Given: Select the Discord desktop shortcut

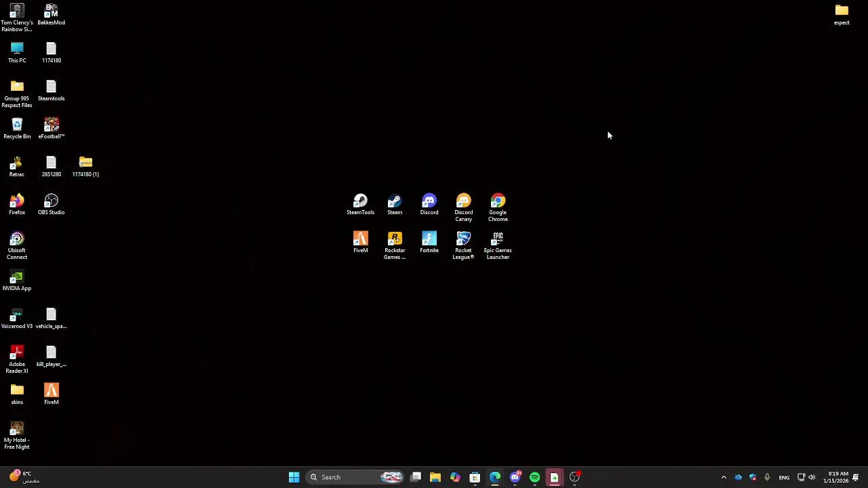Looking at the screenshot, I should point(429,205).
